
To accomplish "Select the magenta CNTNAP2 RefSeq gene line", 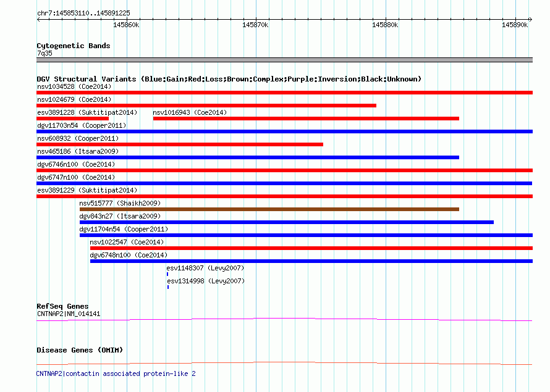I will tap(284, 320).
